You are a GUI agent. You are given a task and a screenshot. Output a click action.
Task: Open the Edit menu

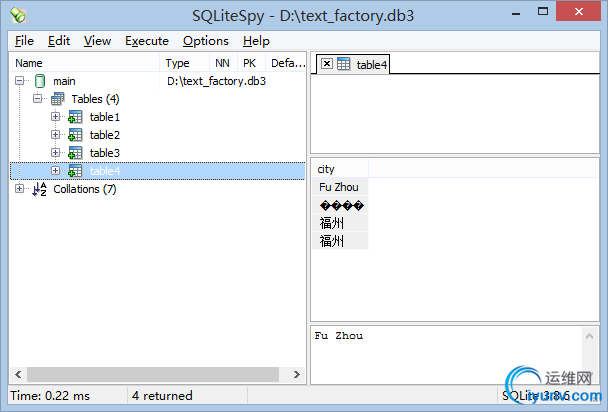(x=59, y=41)
